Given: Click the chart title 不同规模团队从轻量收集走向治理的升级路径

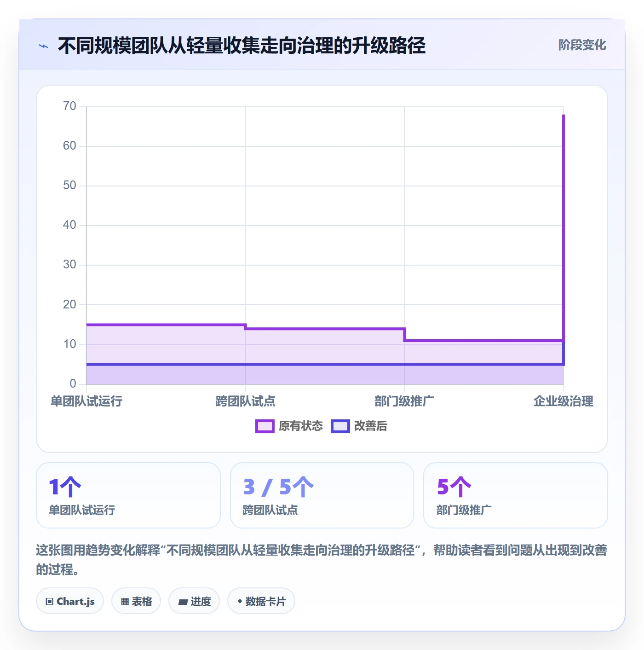Looking at the screenshot, I should tap(242, 46).
